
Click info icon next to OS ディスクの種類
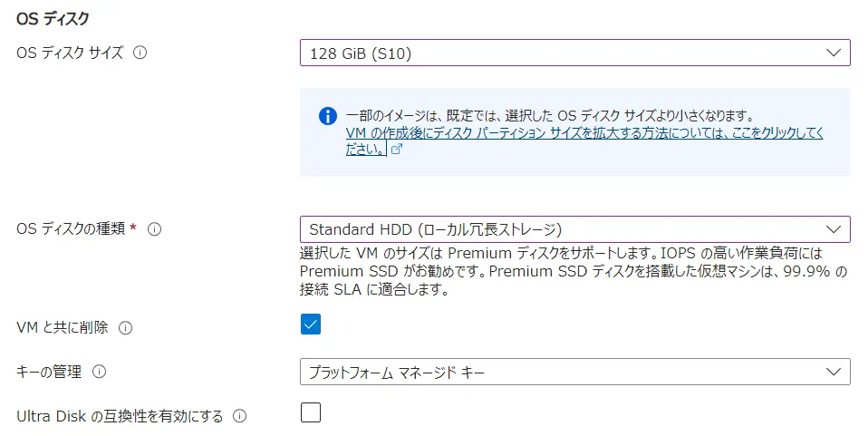click(154, 229)
